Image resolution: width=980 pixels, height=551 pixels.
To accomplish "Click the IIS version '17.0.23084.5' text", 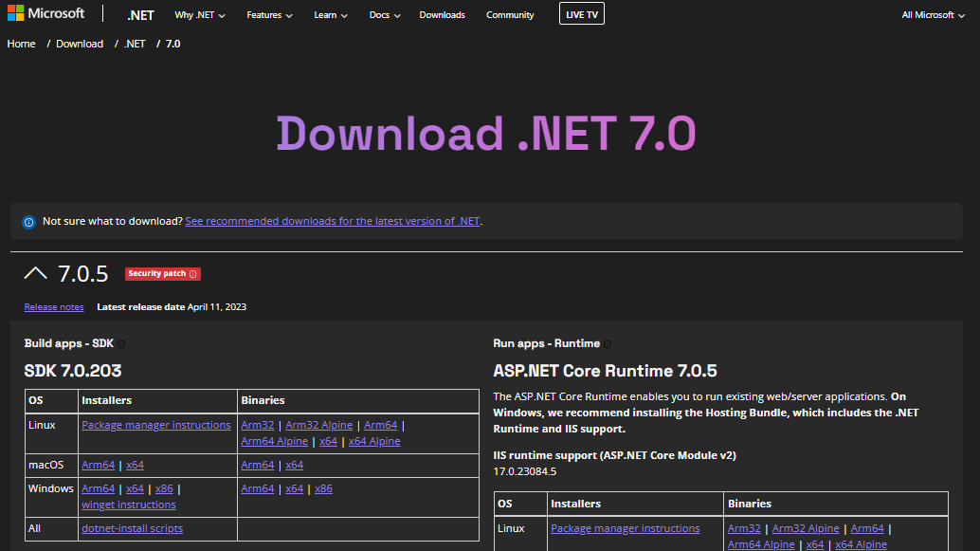I will [x=525, y=471].
